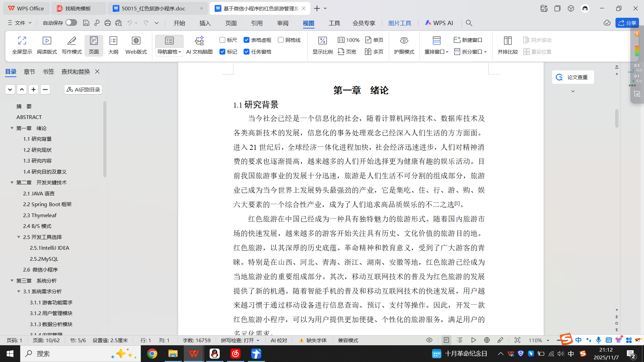Toggle the 自动保存 autosave switch
The image size is (644, 362).
[x=71, y=22]
